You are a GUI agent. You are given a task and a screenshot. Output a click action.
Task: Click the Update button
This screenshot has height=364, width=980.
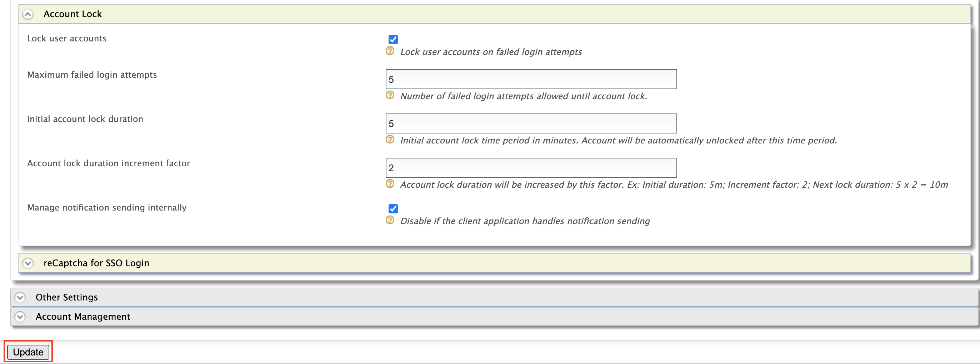[x=28, y=352]
